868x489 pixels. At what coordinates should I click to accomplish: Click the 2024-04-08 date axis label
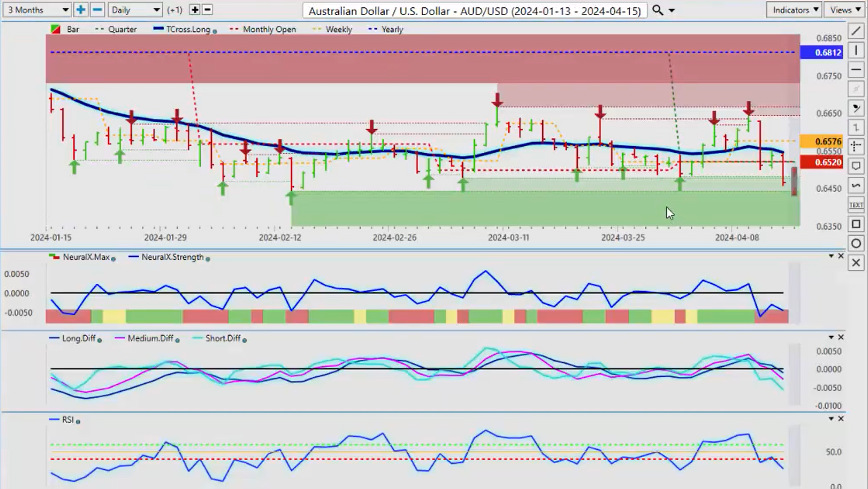coord(737,238)
